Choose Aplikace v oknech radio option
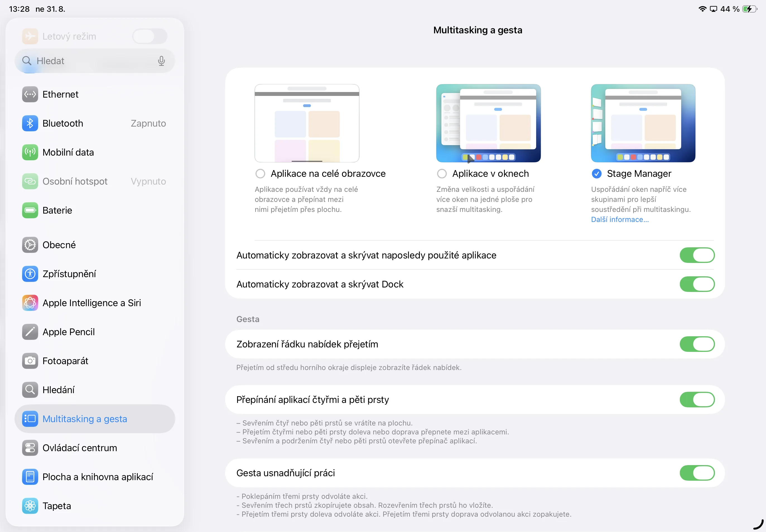The image size is (766, 532). tap(442, 174)
